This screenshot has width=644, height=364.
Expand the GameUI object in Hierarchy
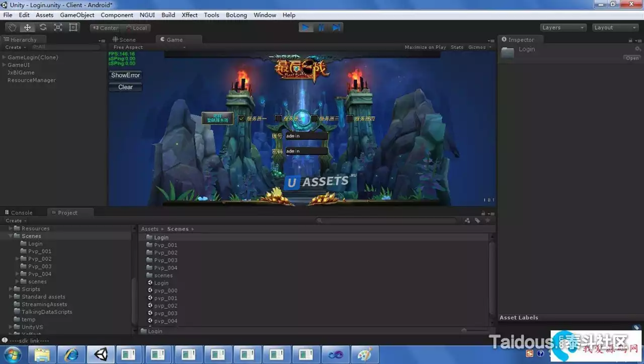tap(4, 65)
